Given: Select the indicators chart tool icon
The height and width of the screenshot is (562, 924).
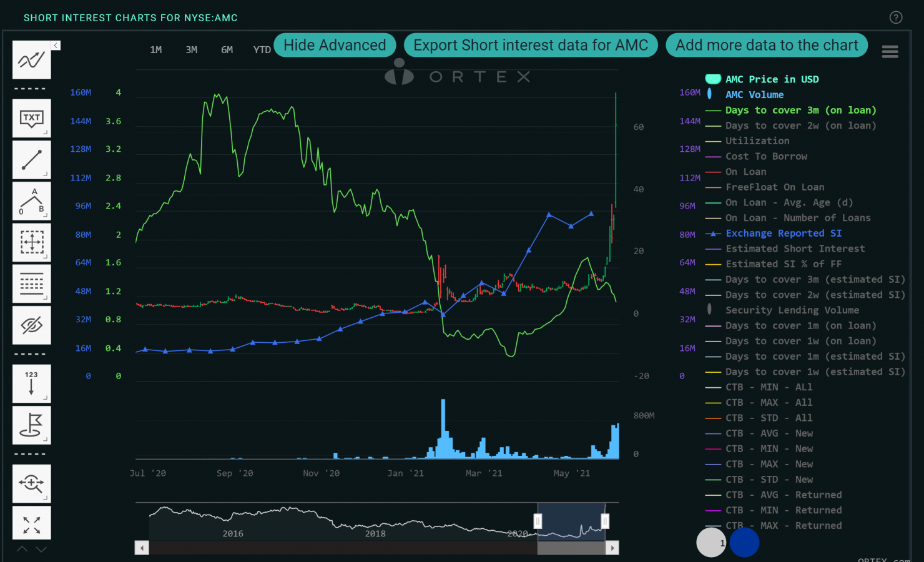Looking at the screenshot, I should pos(31,60).
